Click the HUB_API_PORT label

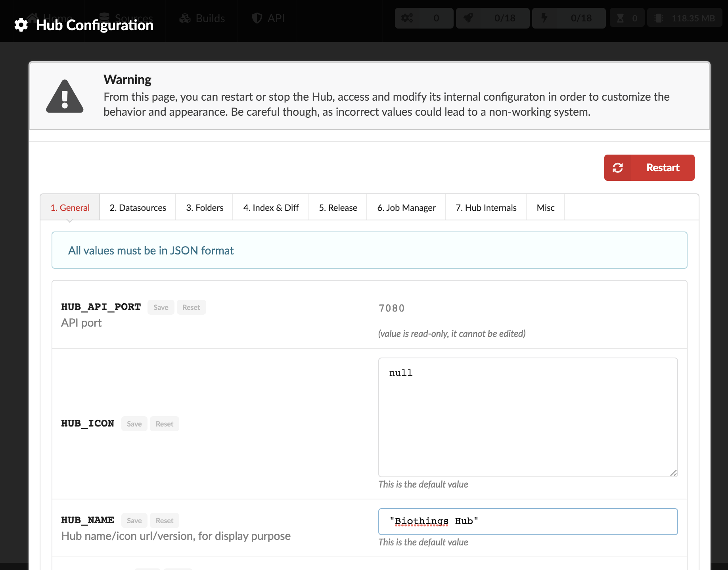click(101, 307)
